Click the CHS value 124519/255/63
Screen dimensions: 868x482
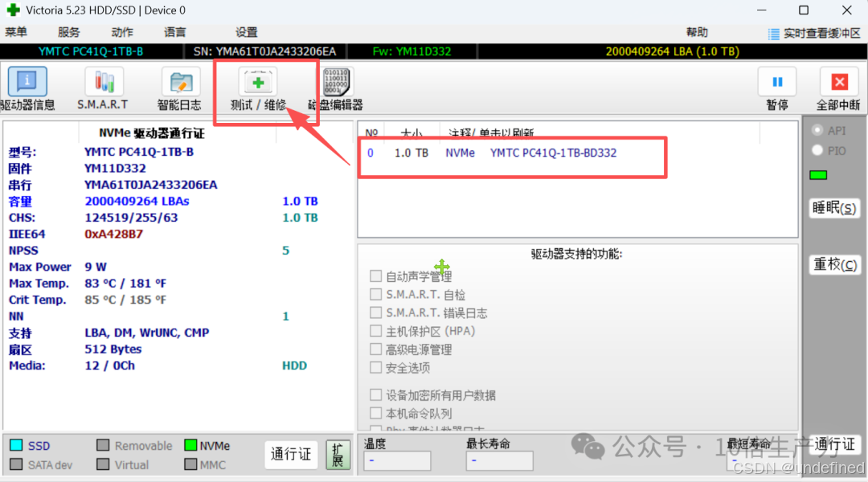pyautogui.click(x=131, y=218)
